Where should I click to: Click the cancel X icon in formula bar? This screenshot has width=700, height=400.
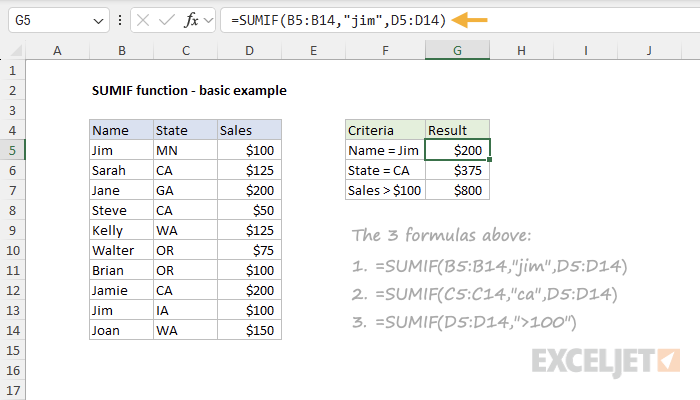143,20
